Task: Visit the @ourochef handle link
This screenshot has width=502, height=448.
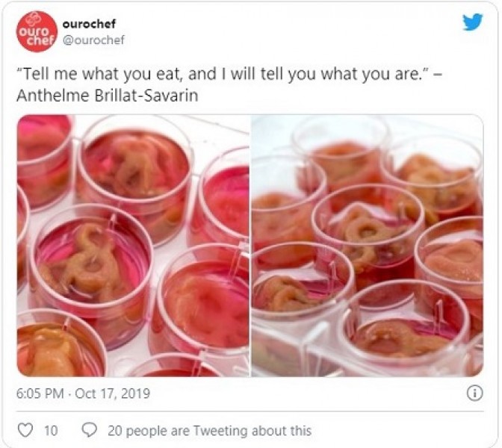Action: [93, 40]
